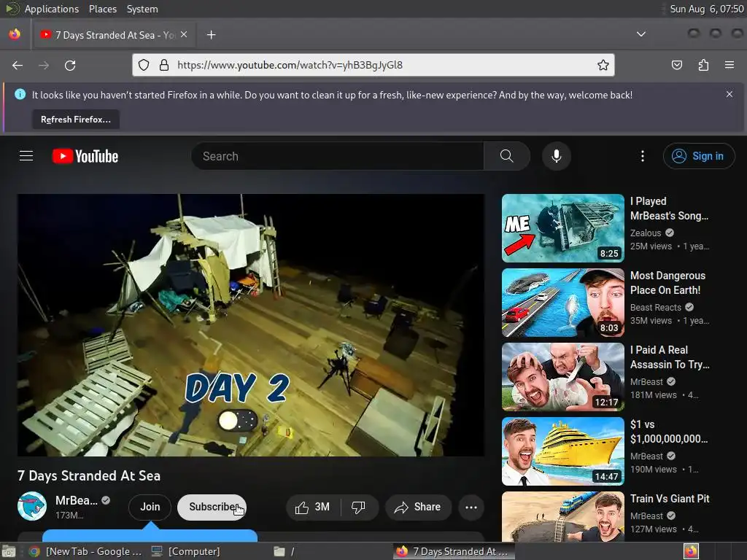Open MrBeast channel name link

(x=76, y=500)
